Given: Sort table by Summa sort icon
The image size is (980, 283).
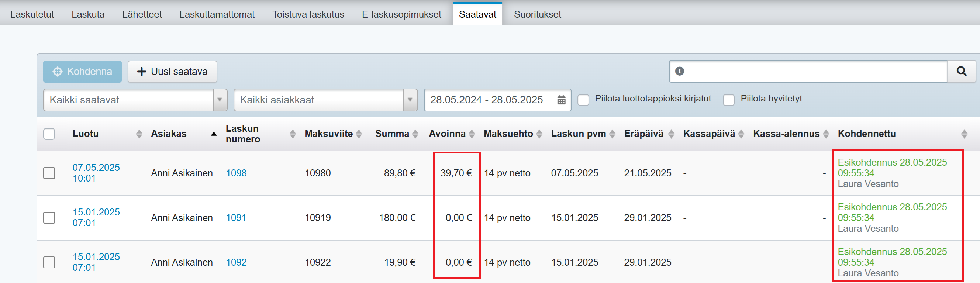Looking at the screenshot, I should tap(415, 134).
